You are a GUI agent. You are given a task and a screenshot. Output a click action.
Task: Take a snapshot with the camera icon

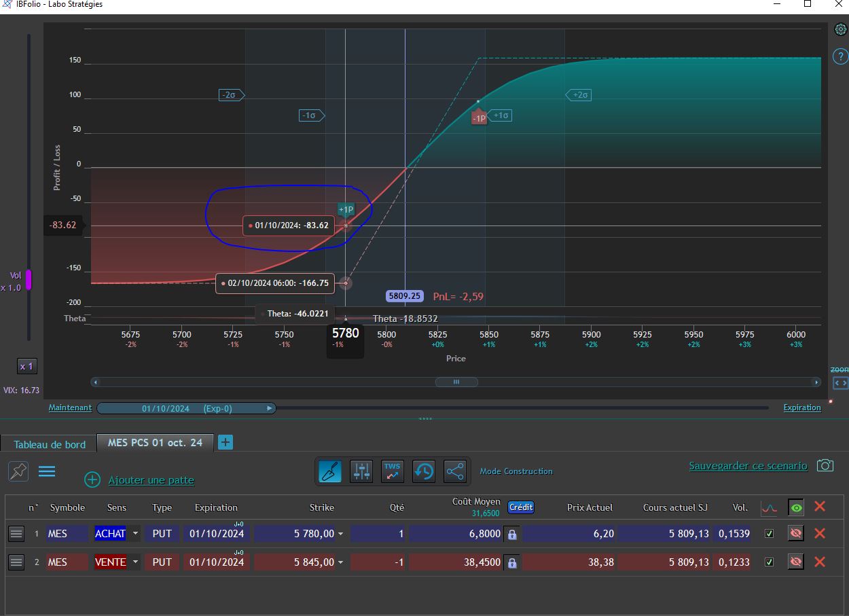tap(825, 466)
